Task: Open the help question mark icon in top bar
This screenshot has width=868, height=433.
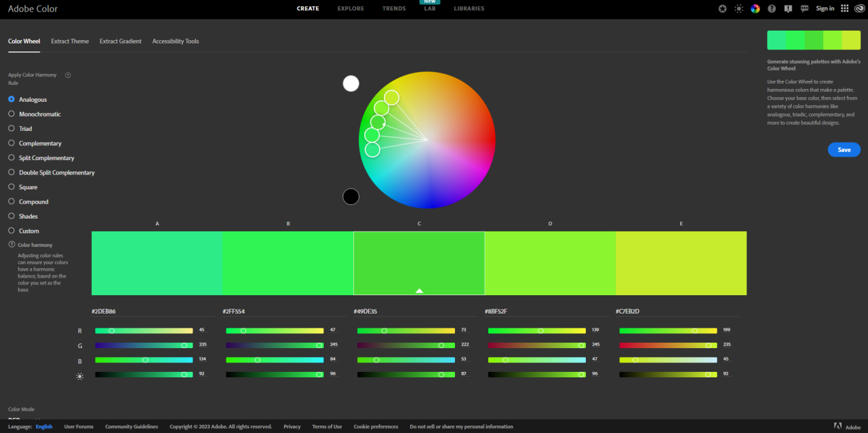Action: pyautogui.click(x=771, y=8)
